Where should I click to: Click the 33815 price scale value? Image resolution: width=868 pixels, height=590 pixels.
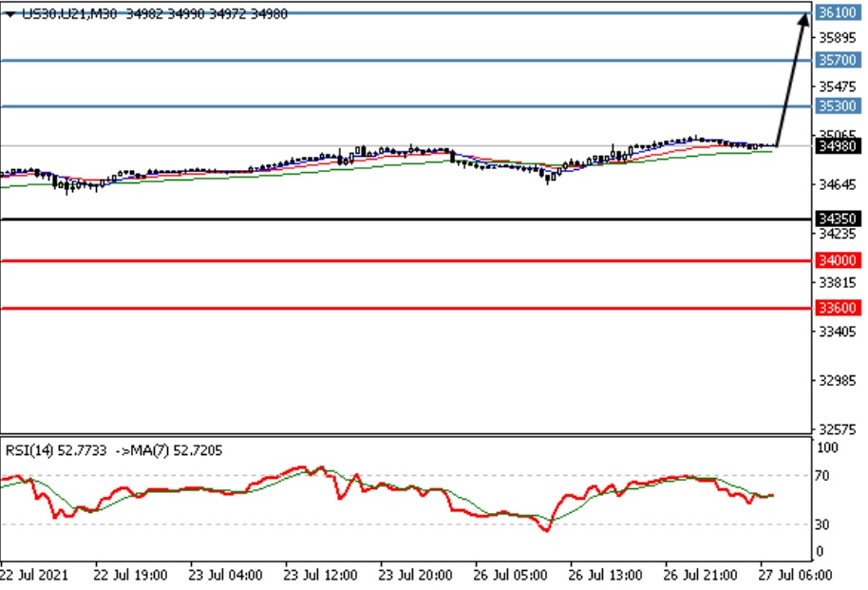837,282
